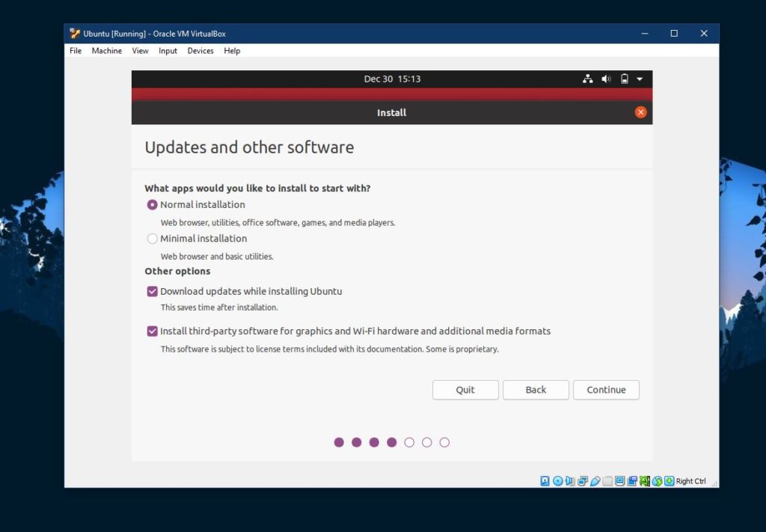Open the USB devices status icon
The image size is (766, 532).
coord(595,481)
